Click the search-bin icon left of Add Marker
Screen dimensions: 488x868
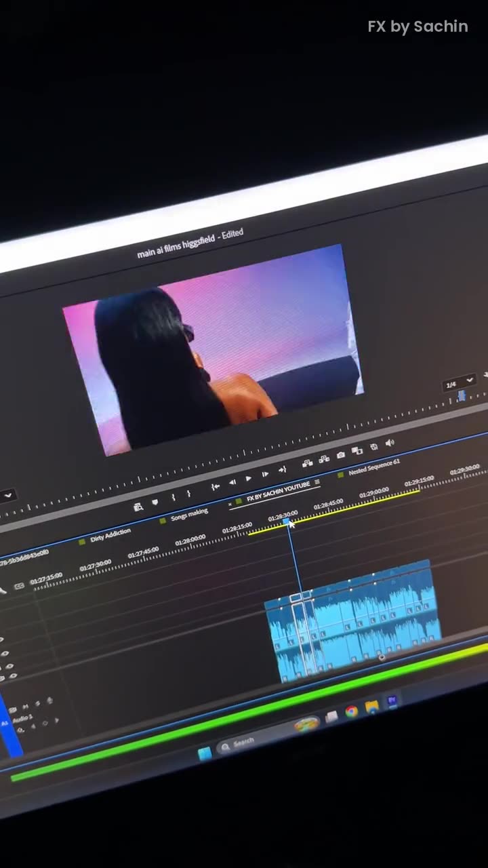click(138, 507)
